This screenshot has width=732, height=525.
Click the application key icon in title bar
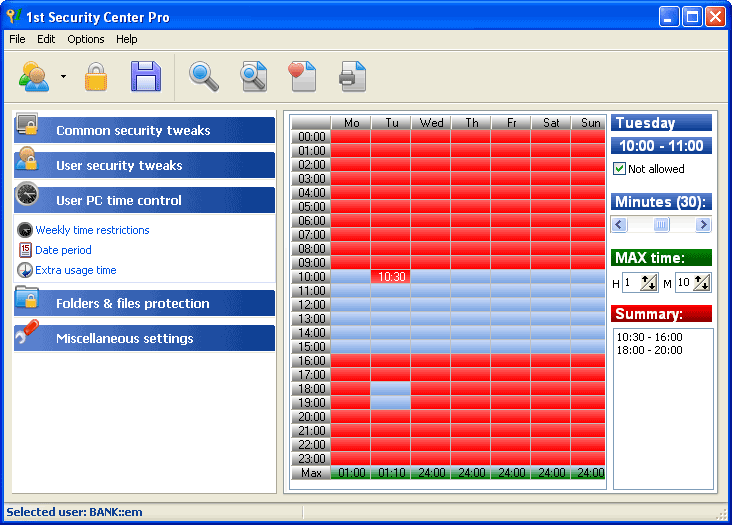14,16
